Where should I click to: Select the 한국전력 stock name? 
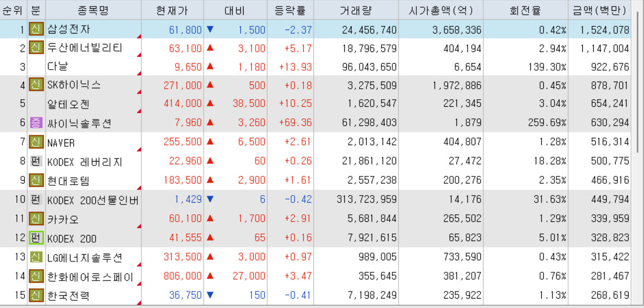(x=68, y=295)
